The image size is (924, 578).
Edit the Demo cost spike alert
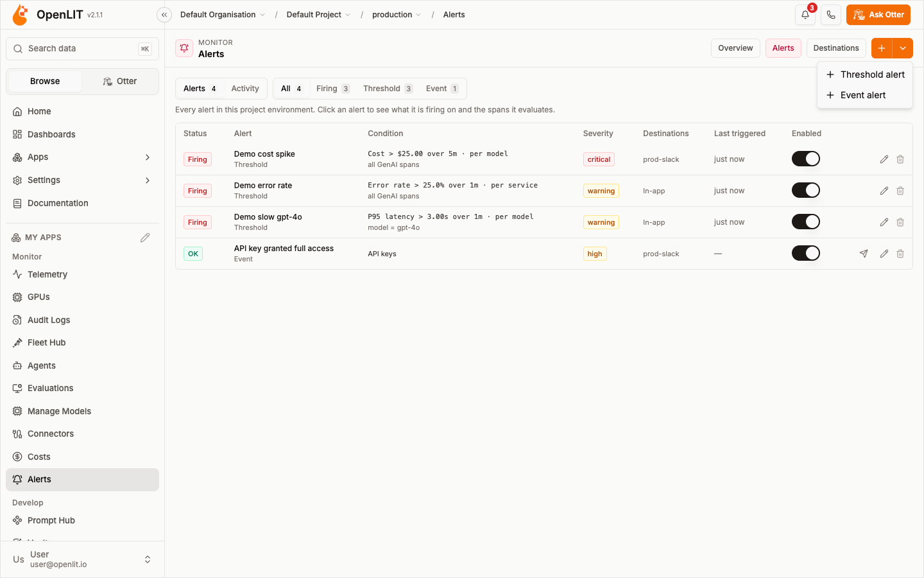884,159
